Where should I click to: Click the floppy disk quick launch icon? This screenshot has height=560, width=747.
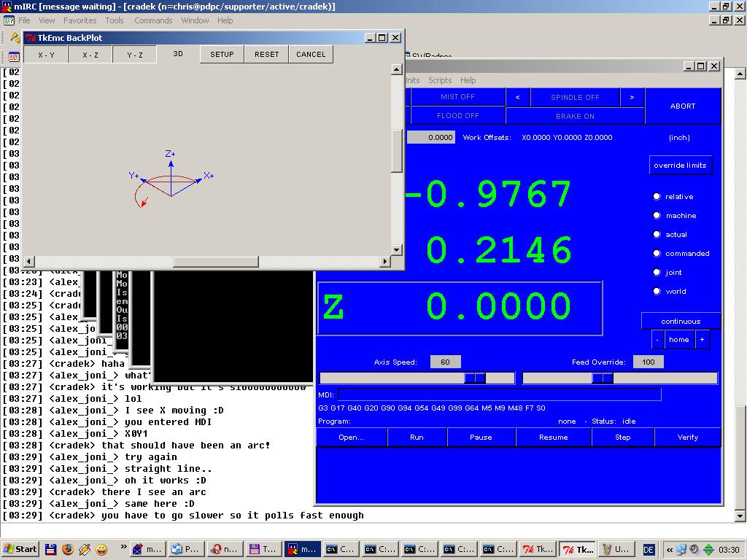tap(51, 549)
